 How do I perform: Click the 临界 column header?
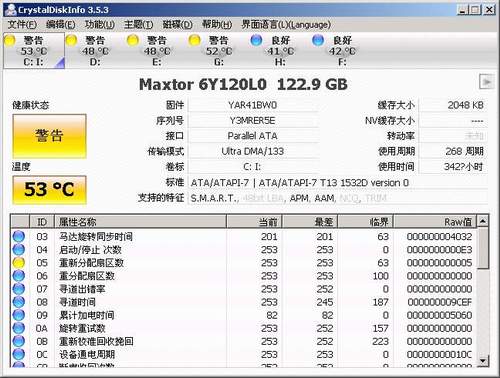click(x=366, y=222)
